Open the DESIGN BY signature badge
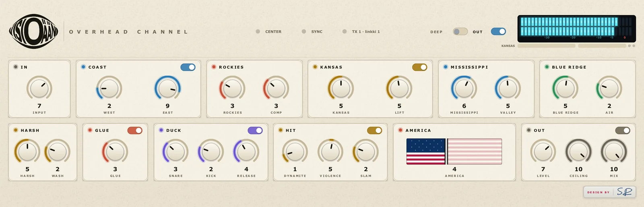This screenshot has height=207, width=644. [610, 192]
